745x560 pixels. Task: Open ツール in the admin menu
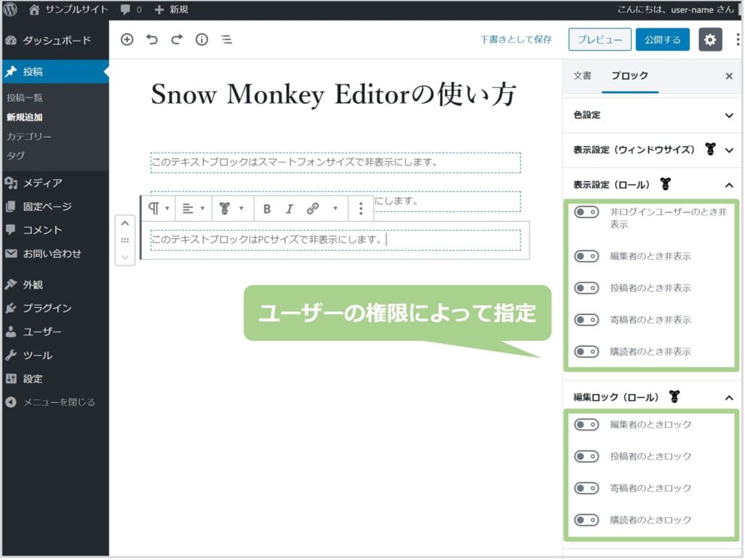(55, 356)
